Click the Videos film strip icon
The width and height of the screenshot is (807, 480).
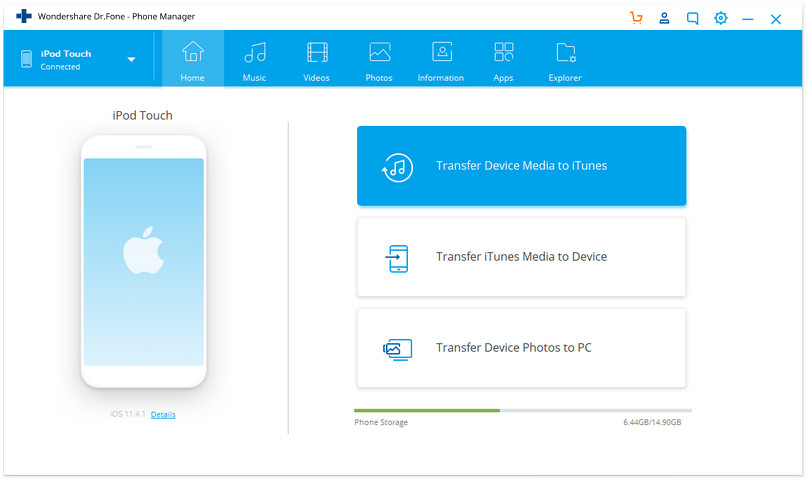click(317, 52)
